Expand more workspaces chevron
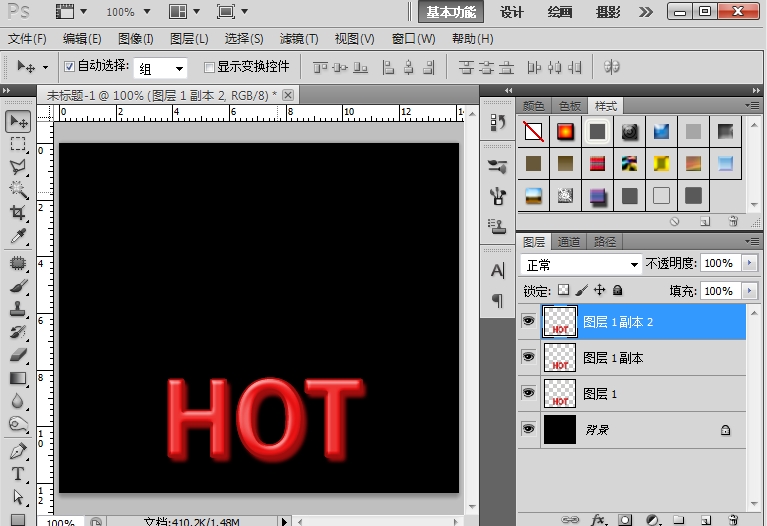Screen dimensions: 767x526 point(646,12)
